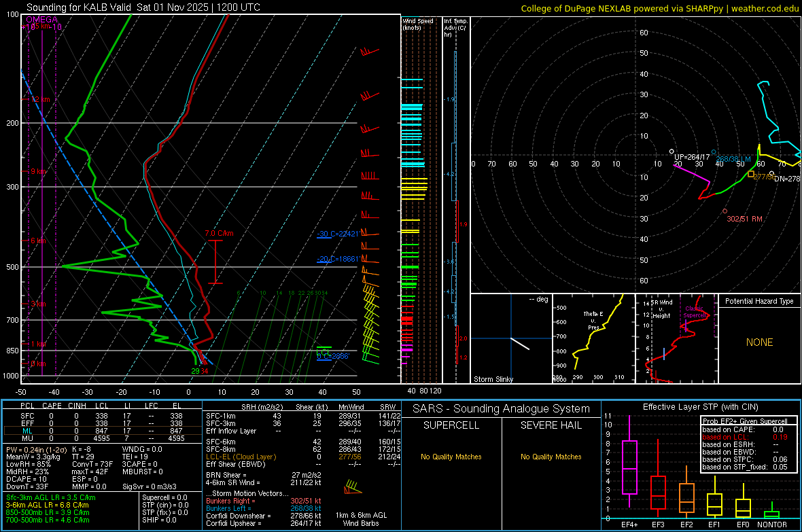The image size is (802, 532).
Task: Click the 302/51 RM hodograph marker
Action: (x=725, y=211)
